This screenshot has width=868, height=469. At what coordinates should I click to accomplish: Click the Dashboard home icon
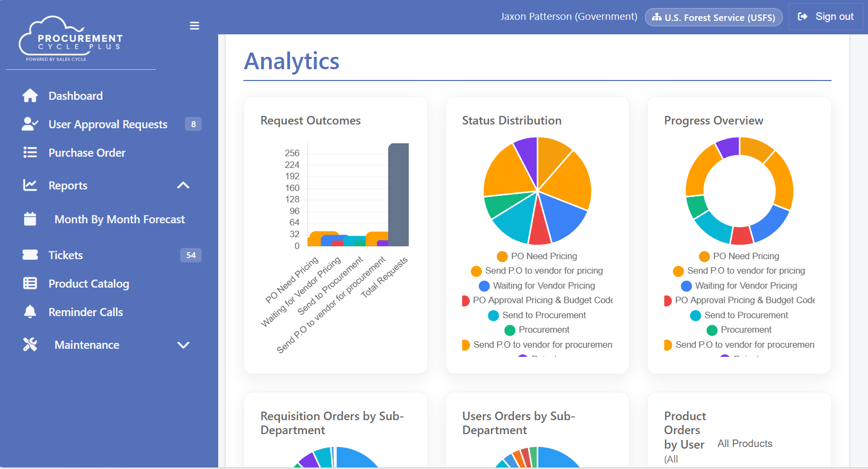(x=30, y=96)
